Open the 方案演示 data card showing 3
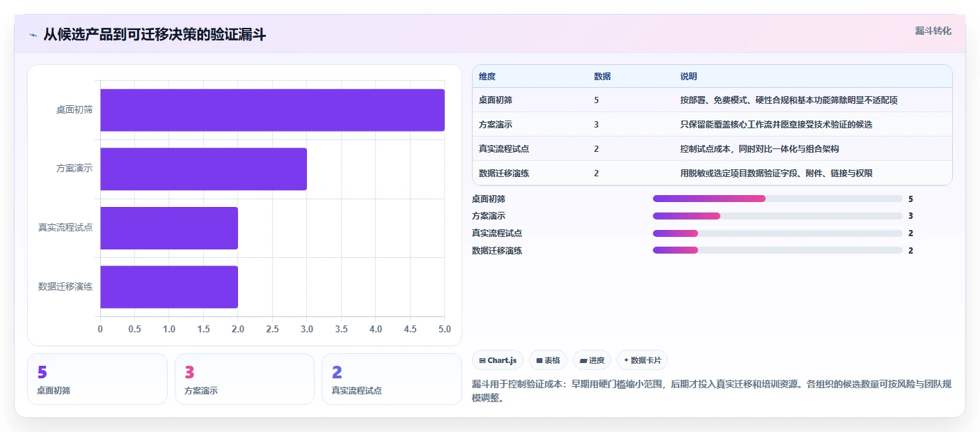The height and width of the screenshot is (432, 980). (244, 379)
